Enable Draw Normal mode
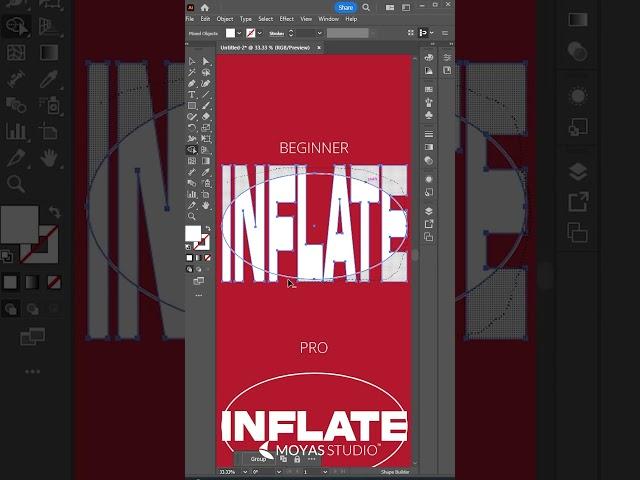This screenshot has width=640, height=480. coord(189,269)
